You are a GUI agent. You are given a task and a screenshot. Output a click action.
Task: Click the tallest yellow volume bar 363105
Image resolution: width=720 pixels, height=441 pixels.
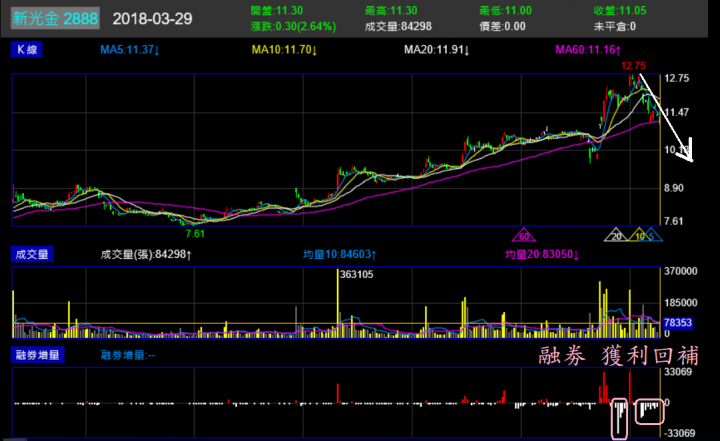(338, 303)
